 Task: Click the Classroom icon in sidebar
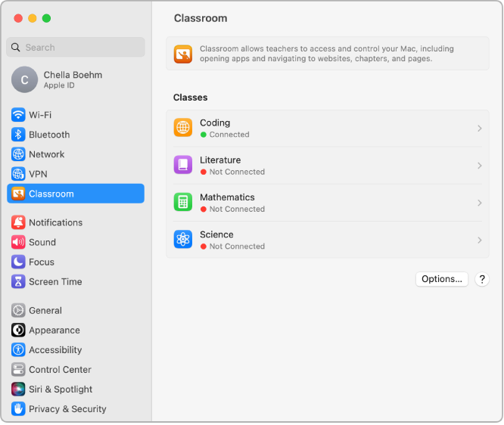click(x=18, y=194)
